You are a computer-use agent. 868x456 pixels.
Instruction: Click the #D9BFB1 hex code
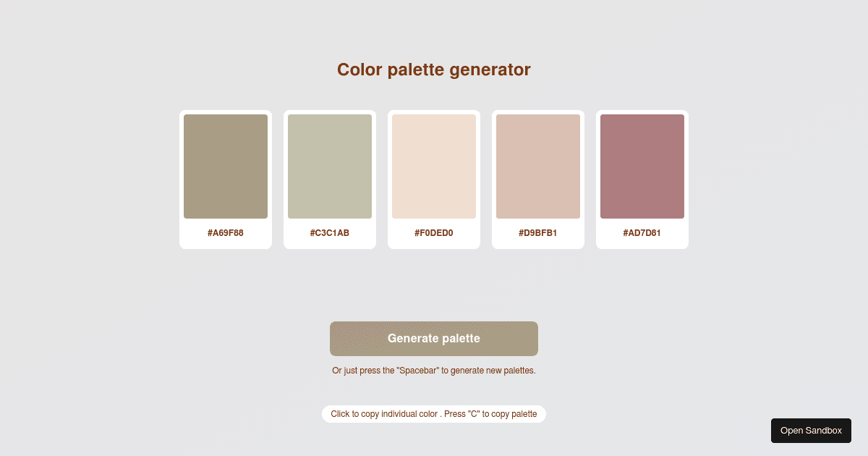(x=537, y=232)
